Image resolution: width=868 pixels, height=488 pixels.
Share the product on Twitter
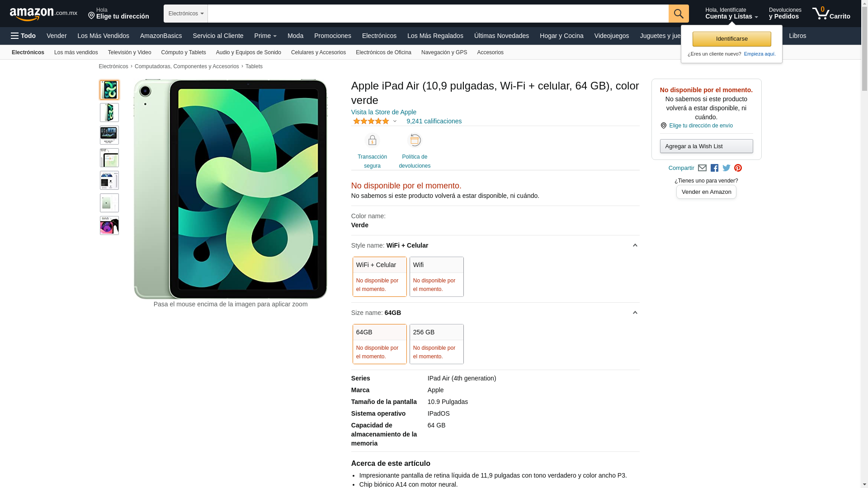726,168
